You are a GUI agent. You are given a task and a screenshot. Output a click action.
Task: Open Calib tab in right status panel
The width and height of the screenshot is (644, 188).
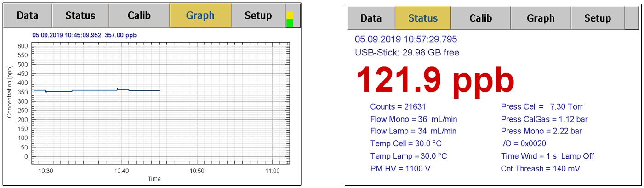click(x=480, y=18)
